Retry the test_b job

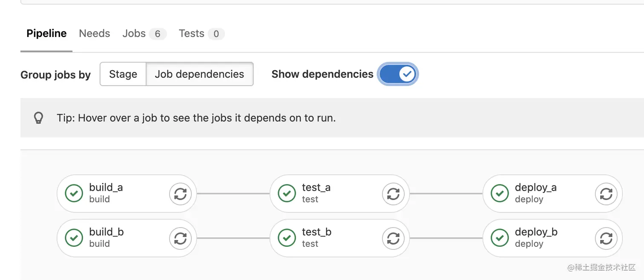click(x=393, y=238)
